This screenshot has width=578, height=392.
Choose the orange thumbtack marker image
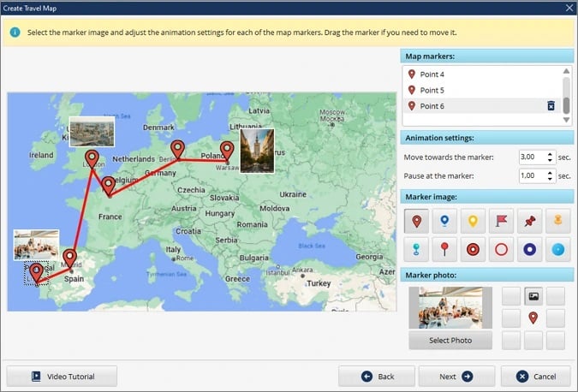pos(558,221)
